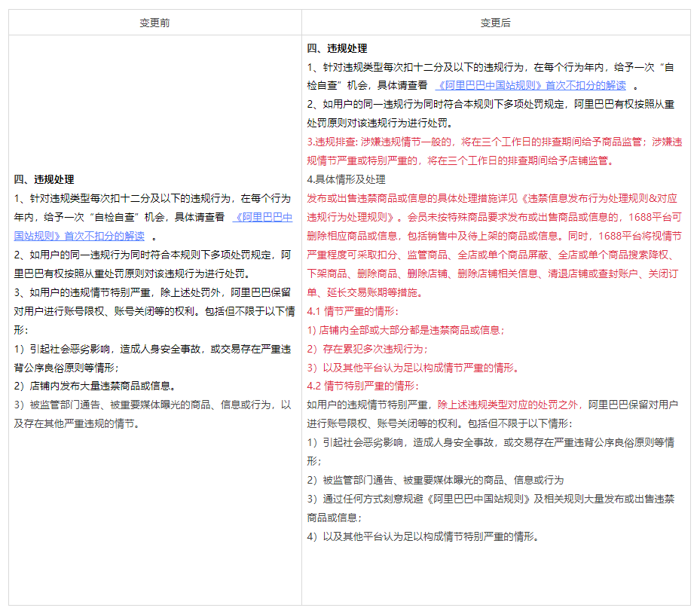Click the 4.具体情形及处理 heading

[x=346, y=179]
